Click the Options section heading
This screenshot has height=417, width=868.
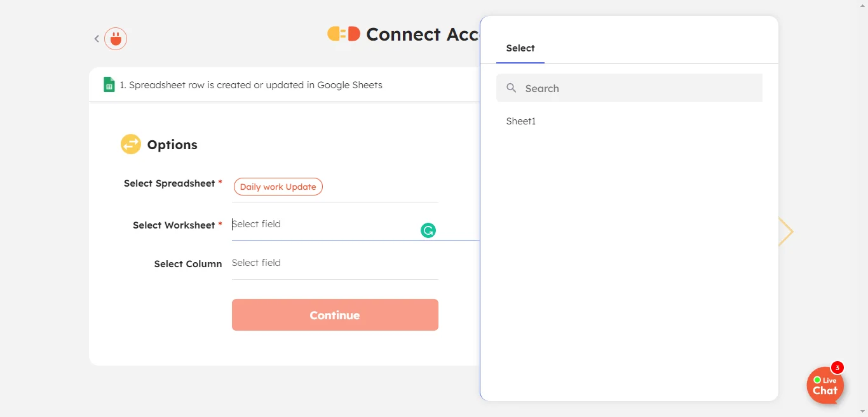[172, 145]
